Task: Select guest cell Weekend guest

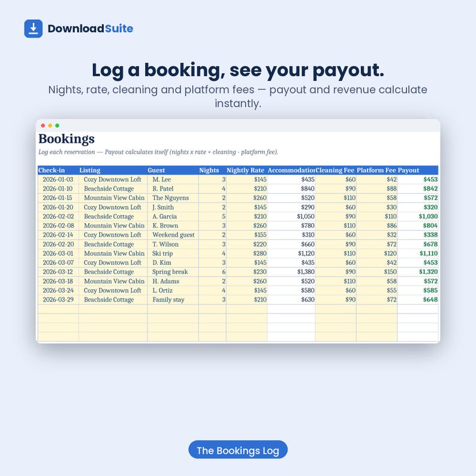Action: click(x=173, y=234)
